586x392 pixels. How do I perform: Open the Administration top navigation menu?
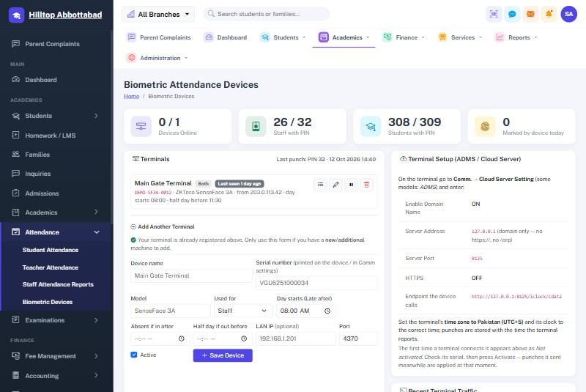[157, 58]
